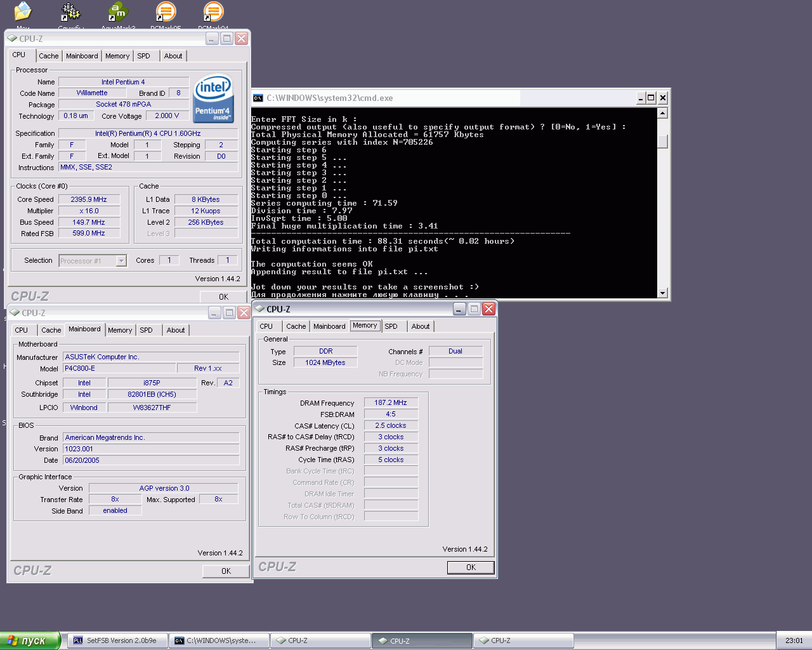Click the CAS# Latency 2.5 clocks value
This screenshot has height=650, width=812.
[391, 425]
